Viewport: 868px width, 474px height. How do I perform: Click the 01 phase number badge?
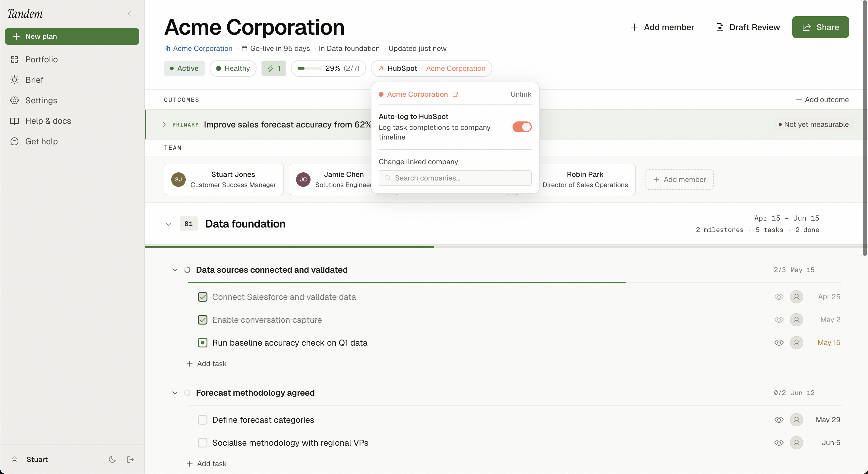point(188,224)
